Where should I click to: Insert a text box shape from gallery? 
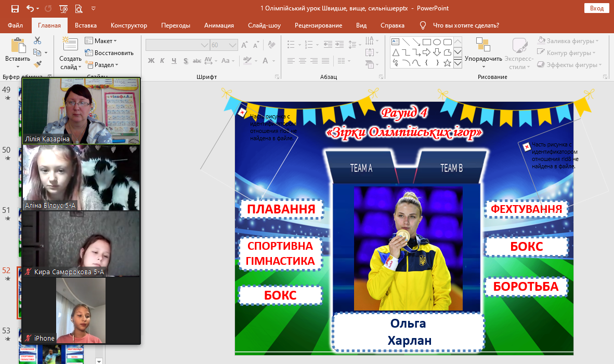pyautogui.click(x=396, y=42)
